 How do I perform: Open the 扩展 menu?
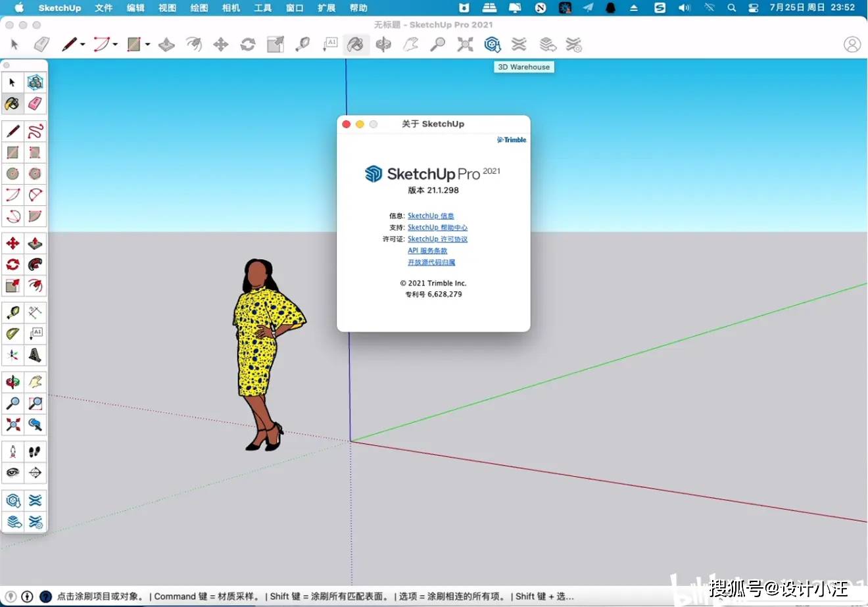pos(327,8)
